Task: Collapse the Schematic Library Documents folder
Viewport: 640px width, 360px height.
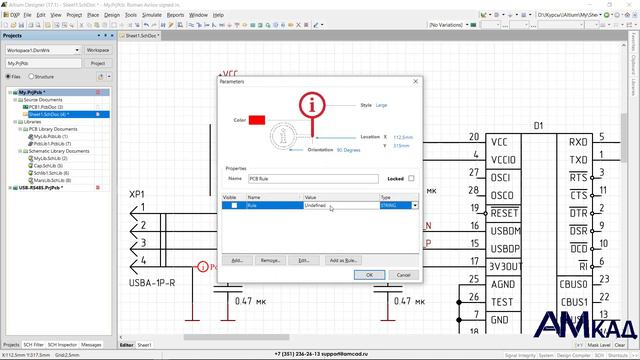Action: (x=20, y=151)
